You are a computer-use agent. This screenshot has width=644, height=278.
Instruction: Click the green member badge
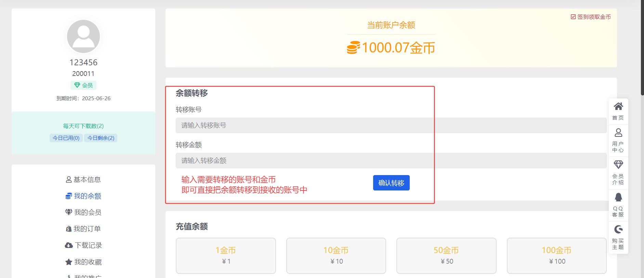(x=83, y=85)
